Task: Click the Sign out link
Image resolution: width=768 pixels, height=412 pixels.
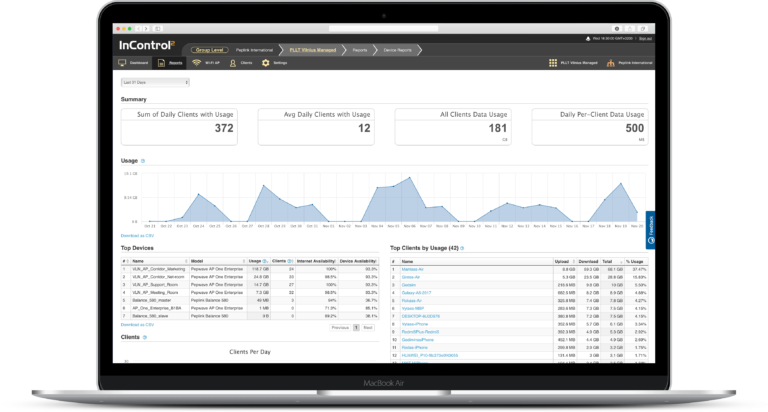Action: pos(645,38)
